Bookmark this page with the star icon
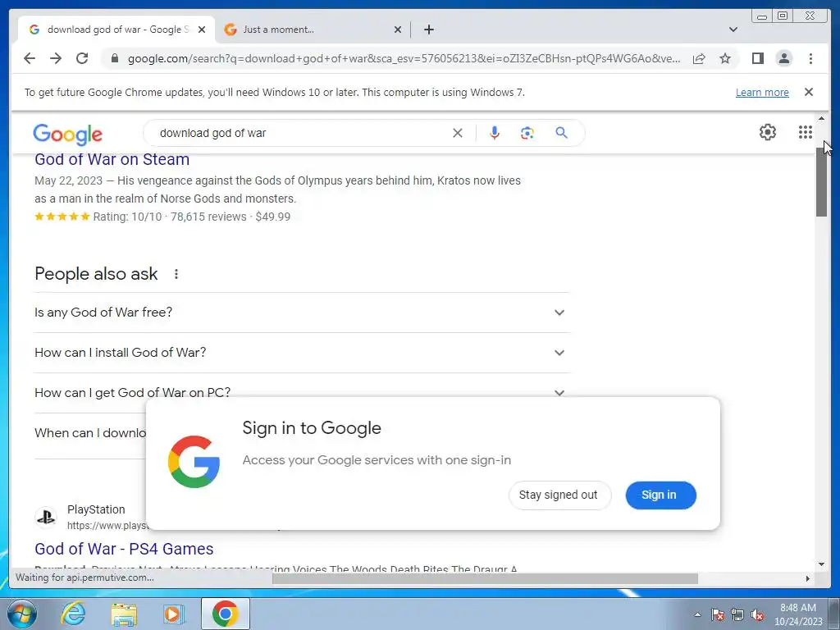 coord(725,58)
